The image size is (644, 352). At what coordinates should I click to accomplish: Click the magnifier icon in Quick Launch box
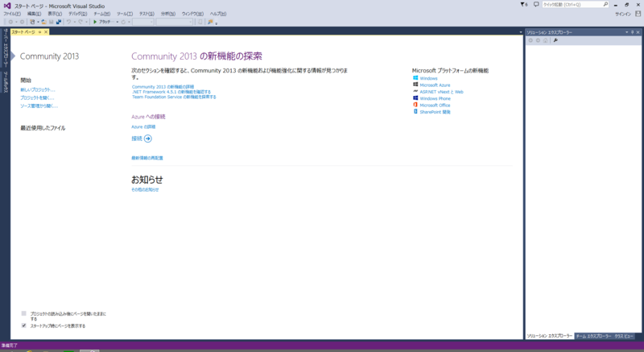click(605, 5)
